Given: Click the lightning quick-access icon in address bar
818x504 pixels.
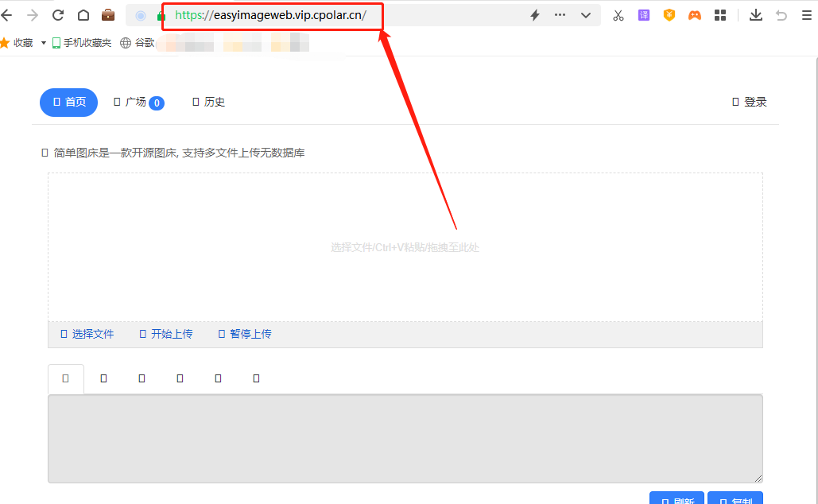Looking at the screenshot, I should click(x=534, y=14).
